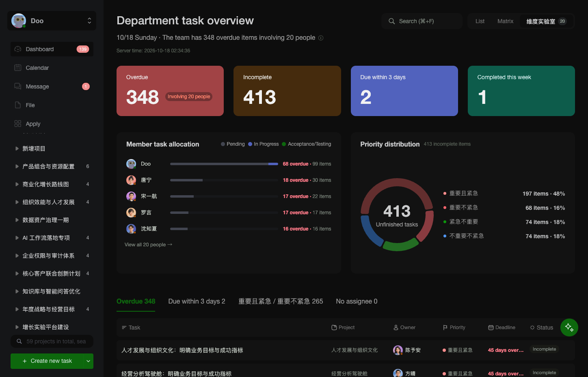The image size is (588, 377).
Task: Expand the AI 工作流落地专项 project
Action: tap(17, 238)
